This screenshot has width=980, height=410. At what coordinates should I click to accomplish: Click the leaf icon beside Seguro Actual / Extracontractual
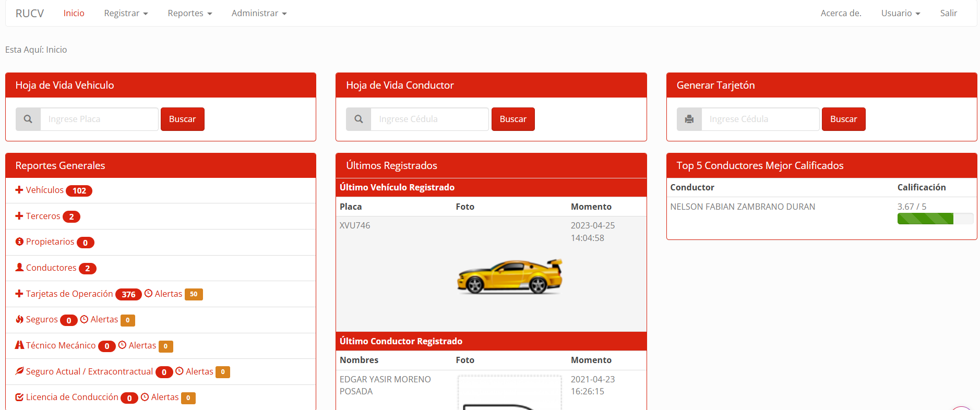coord(19,371)
